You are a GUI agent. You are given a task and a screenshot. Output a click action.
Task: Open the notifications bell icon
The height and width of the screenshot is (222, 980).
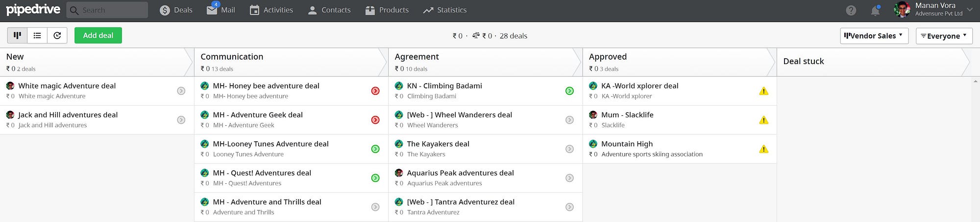click(x=875, y=10)
